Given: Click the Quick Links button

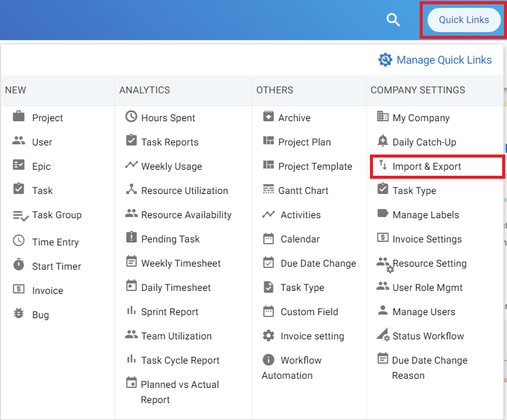Looking at the screenshot, I should click(464, 20).
